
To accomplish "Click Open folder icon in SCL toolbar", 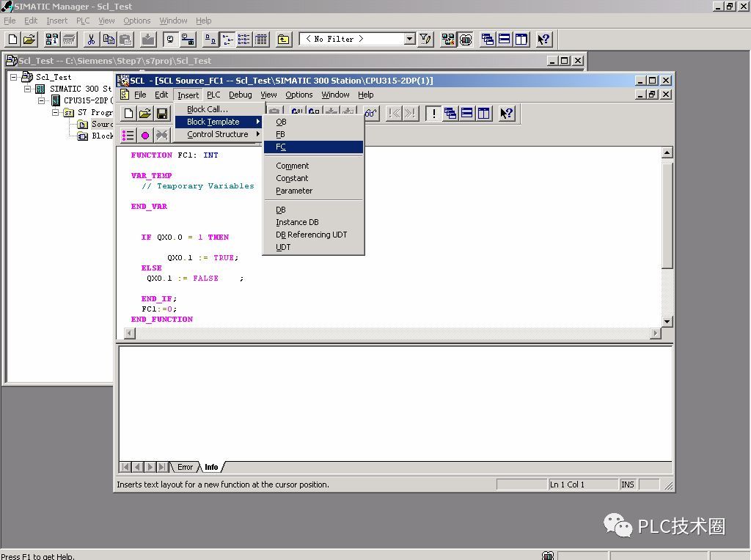I will coord(145,114).
